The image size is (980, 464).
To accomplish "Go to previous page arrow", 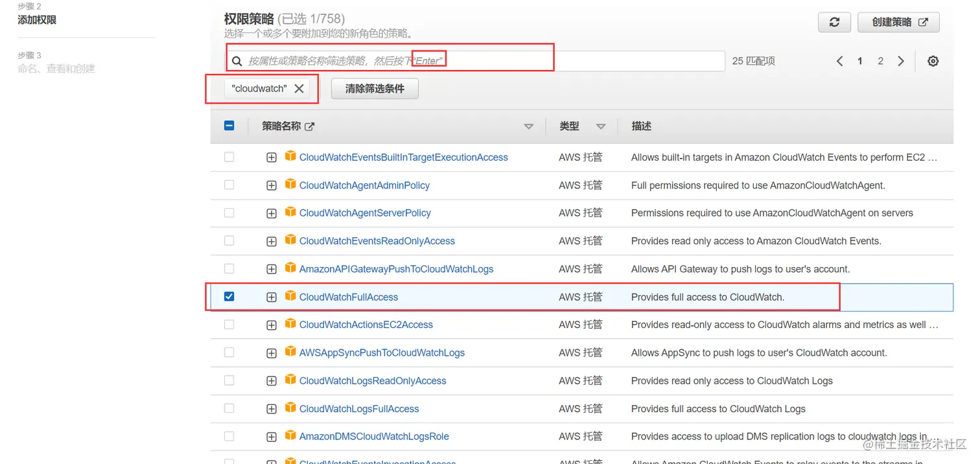I will tap(839, 61).
